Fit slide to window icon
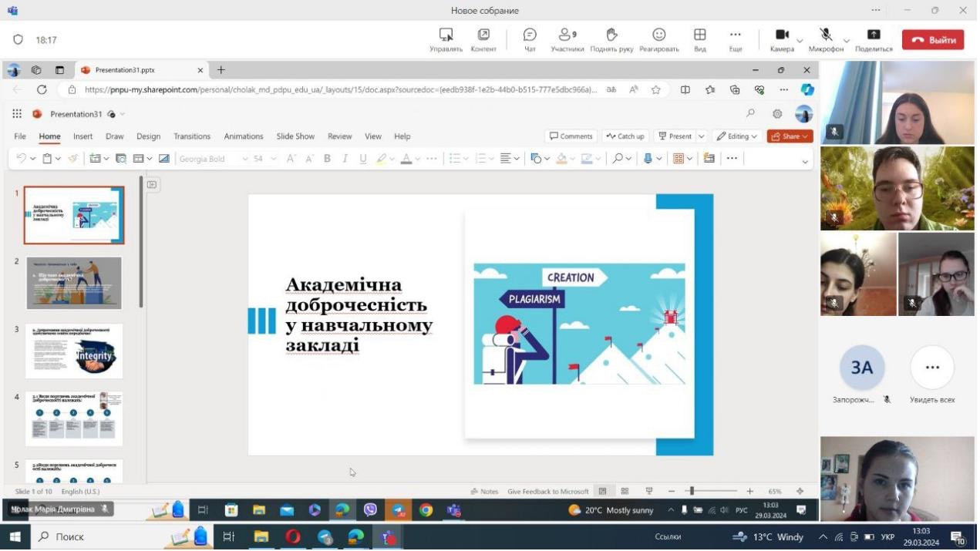This screenshot has height=551, width=980. 801,492
